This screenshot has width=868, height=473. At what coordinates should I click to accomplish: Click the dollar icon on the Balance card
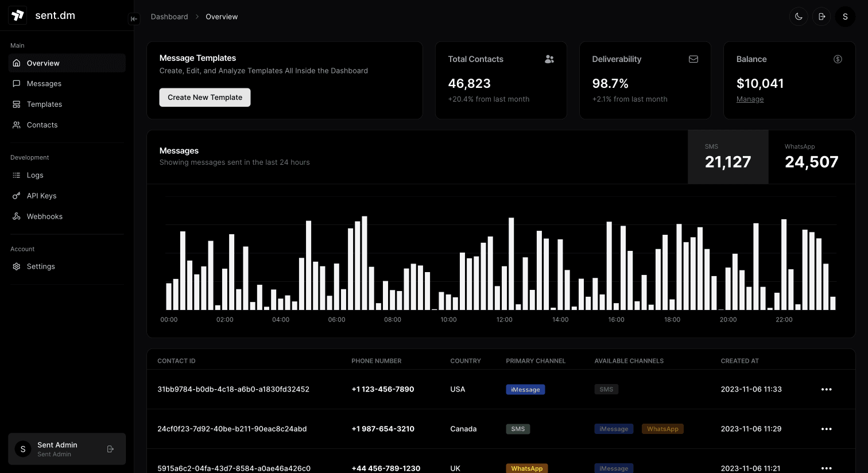(838, 59)
